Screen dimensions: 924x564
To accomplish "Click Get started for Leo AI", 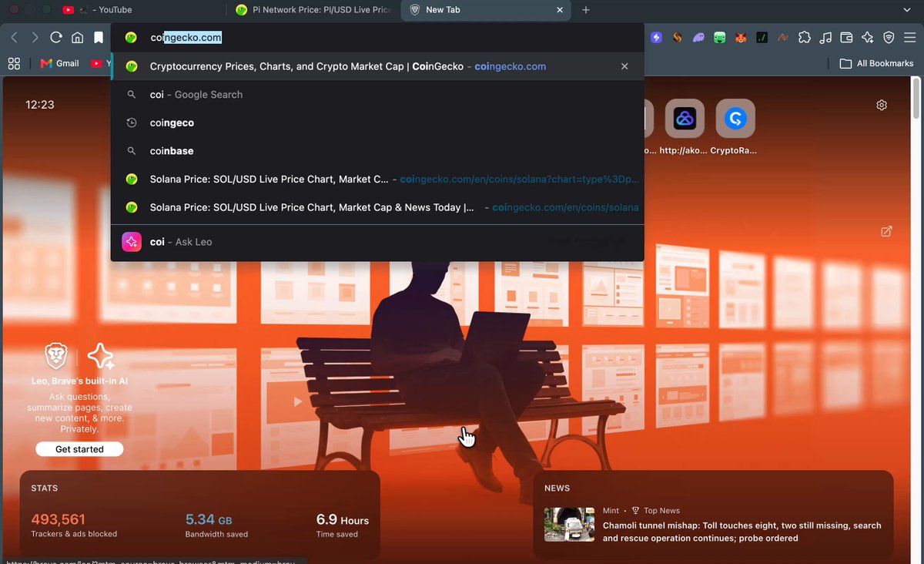I will [x=79, y=449].
